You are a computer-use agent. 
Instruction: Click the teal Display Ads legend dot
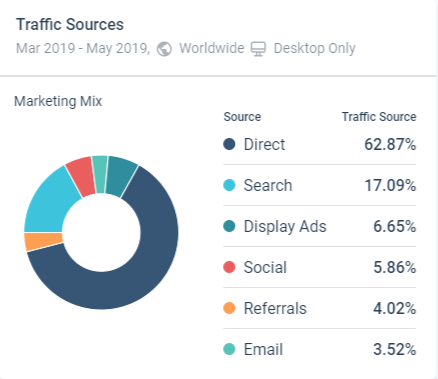(229, 226)
